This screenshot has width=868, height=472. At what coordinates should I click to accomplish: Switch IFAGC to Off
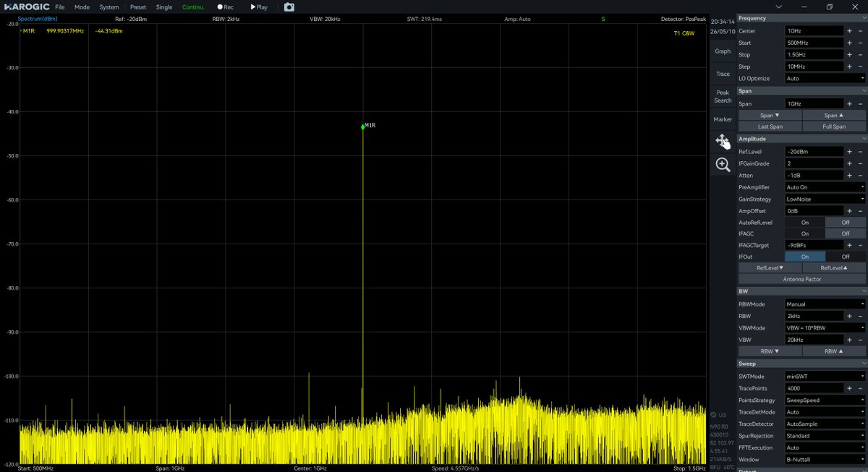845,233
